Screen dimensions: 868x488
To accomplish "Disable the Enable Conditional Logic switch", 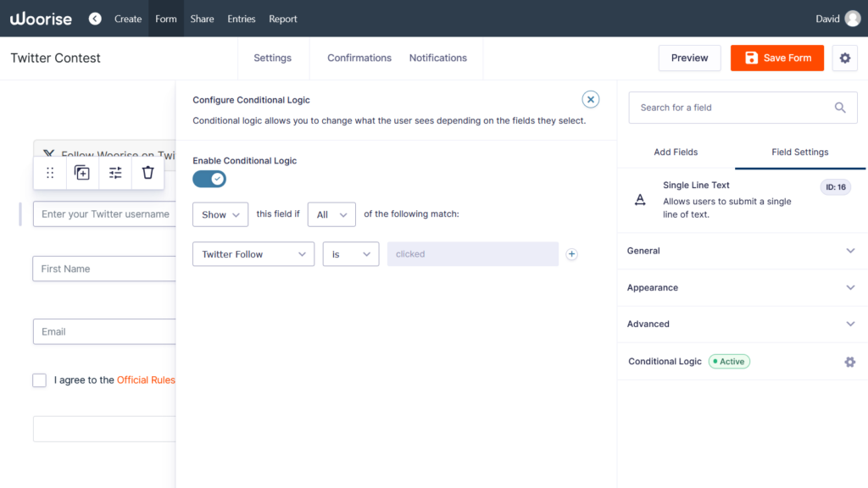I will point(209,179).
